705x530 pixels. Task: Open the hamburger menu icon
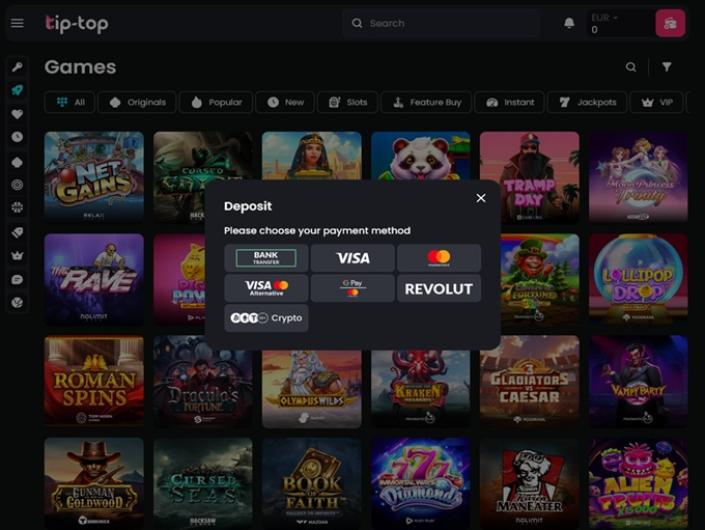tap(17, 23)
